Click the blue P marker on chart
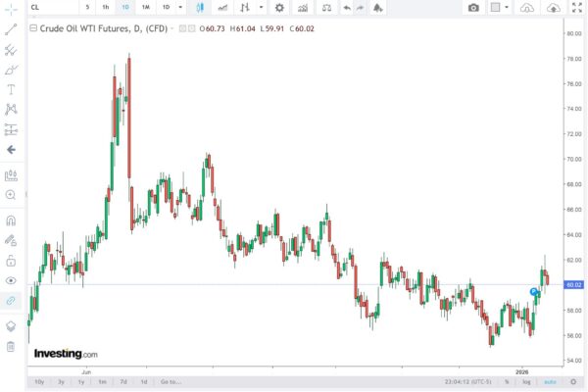 [x=534, y=291]
